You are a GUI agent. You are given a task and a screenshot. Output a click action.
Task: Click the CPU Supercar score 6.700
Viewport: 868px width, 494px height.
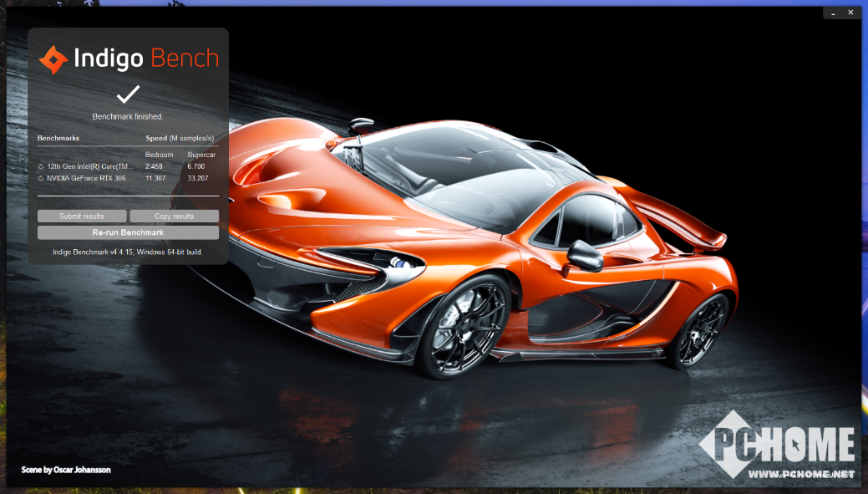pyautogui.click(x=196, y=166)
